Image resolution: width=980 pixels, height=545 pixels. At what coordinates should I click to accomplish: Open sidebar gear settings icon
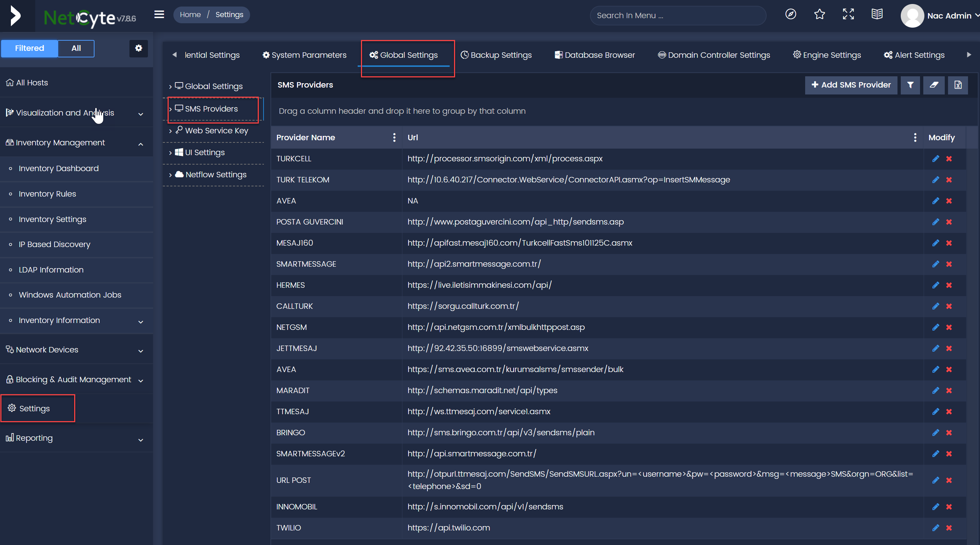[138, 48]
